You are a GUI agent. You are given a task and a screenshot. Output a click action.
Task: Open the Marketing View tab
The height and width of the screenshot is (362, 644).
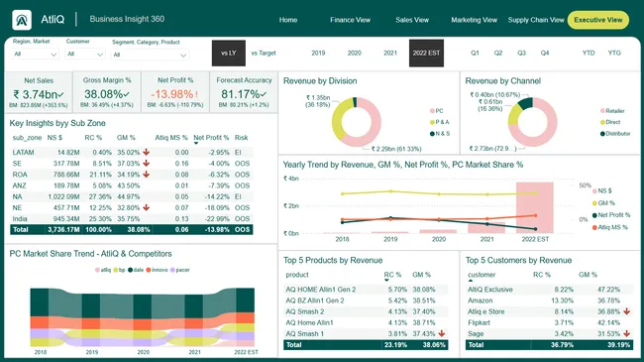[474, 20]
